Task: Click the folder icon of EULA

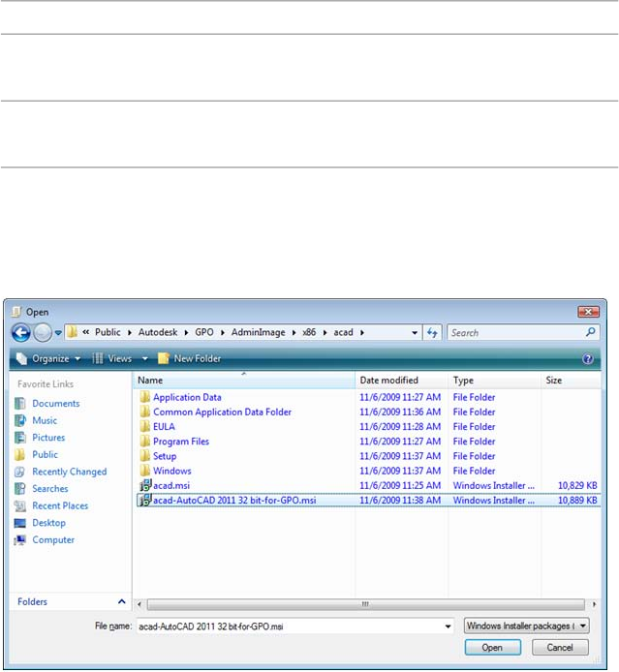Action: (145, 426)
